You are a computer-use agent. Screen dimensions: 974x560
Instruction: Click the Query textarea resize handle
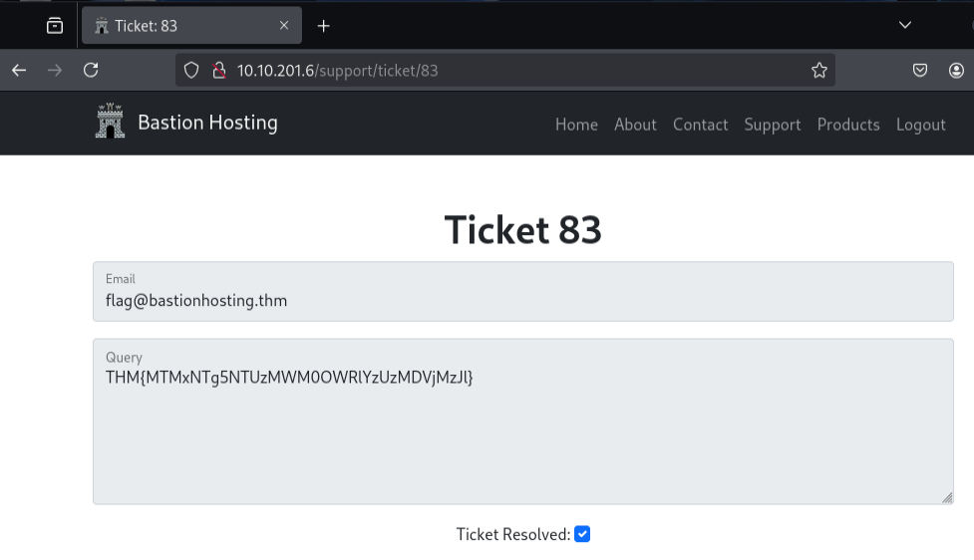(x=947, y=498)
